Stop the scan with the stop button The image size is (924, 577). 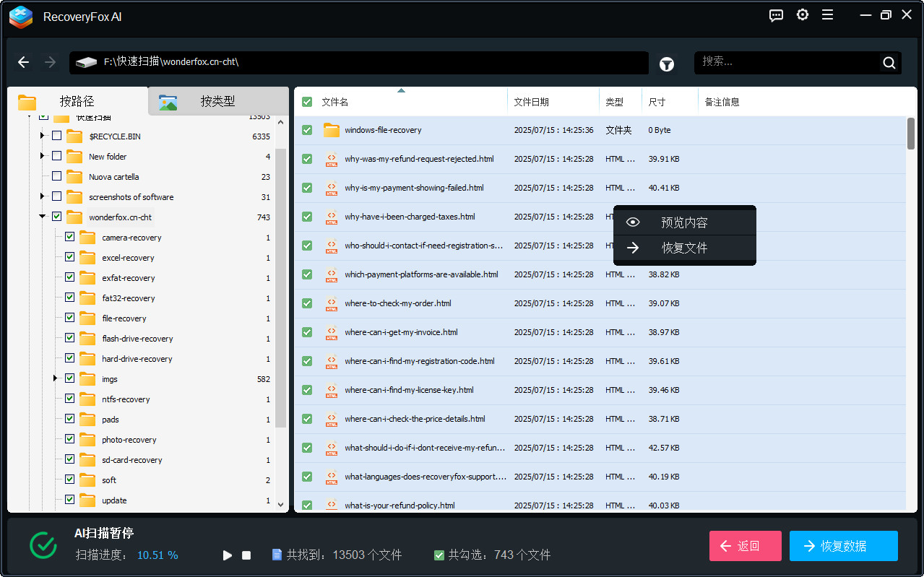pyautogui.click(x=246, y=555)
